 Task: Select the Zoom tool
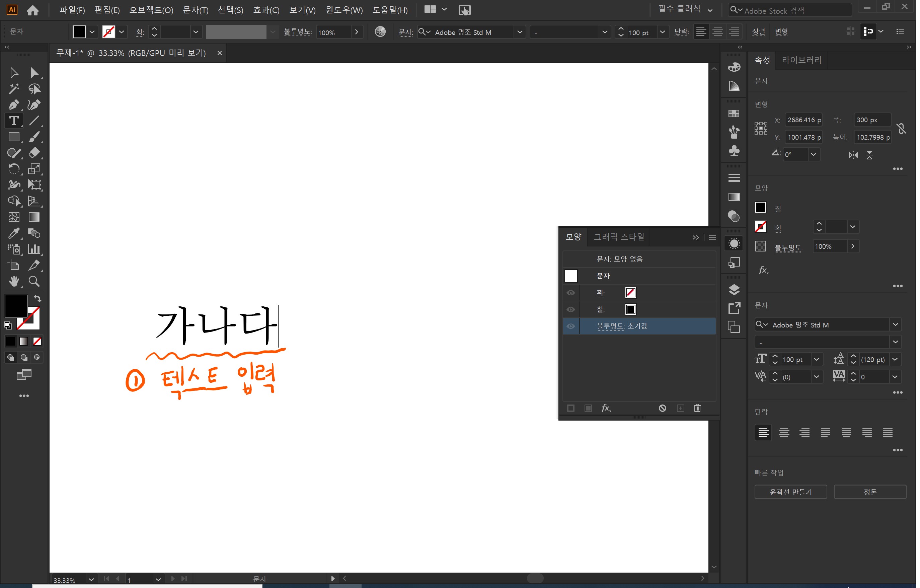pos(34,282)
